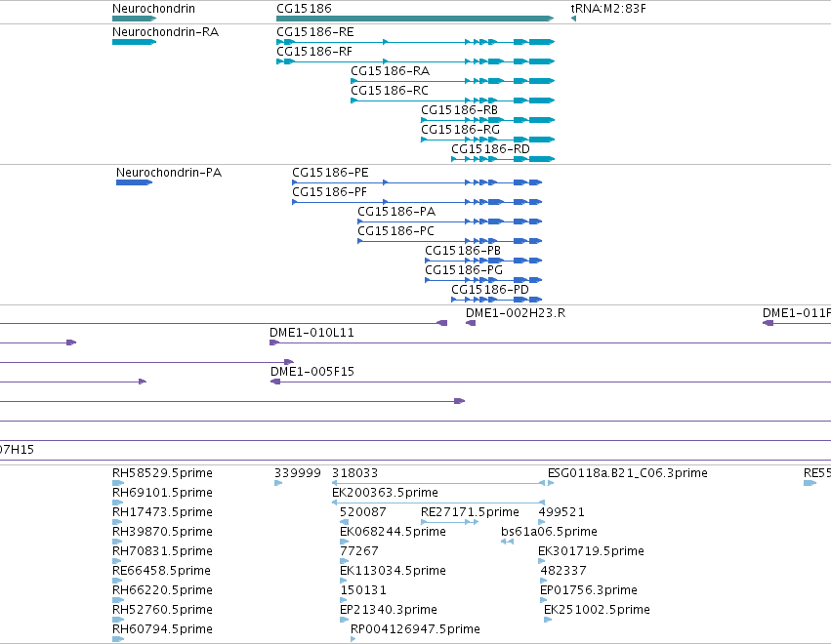Select CG15186-RC transcript label
The image size is (831, 644).
coord(390,91)
